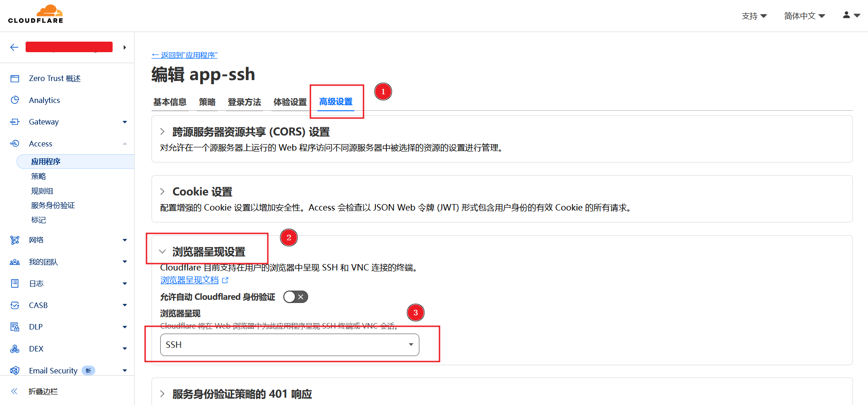Click the 我的团队 people icon

[x=15, y=262]
